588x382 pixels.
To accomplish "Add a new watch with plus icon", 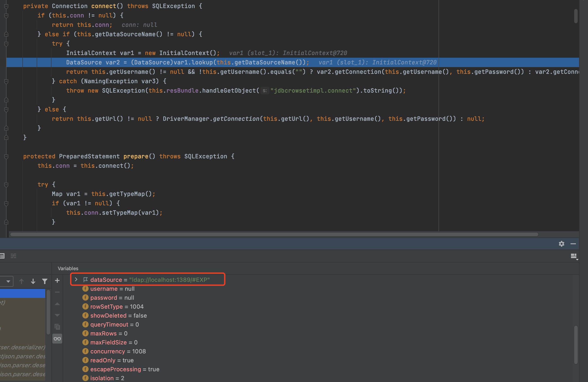I will tap(57, 280).
